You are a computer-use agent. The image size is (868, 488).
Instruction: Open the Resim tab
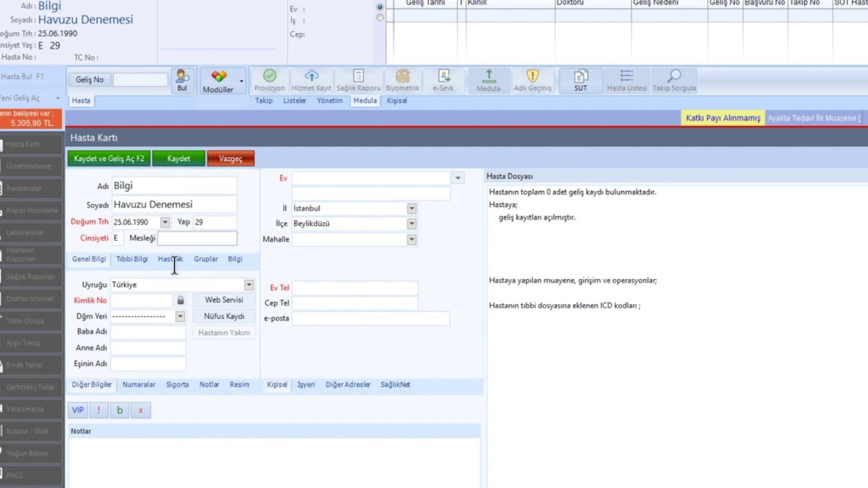tap(239, 384)
